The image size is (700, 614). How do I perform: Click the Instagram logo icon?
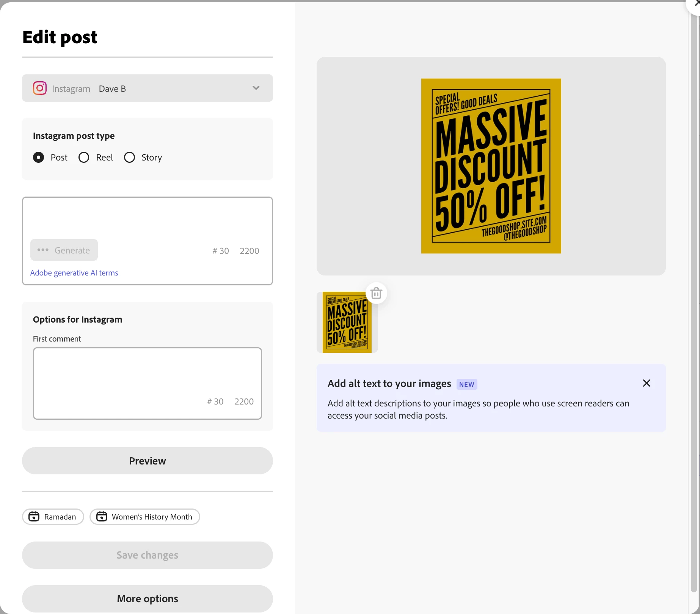[40, 88]
